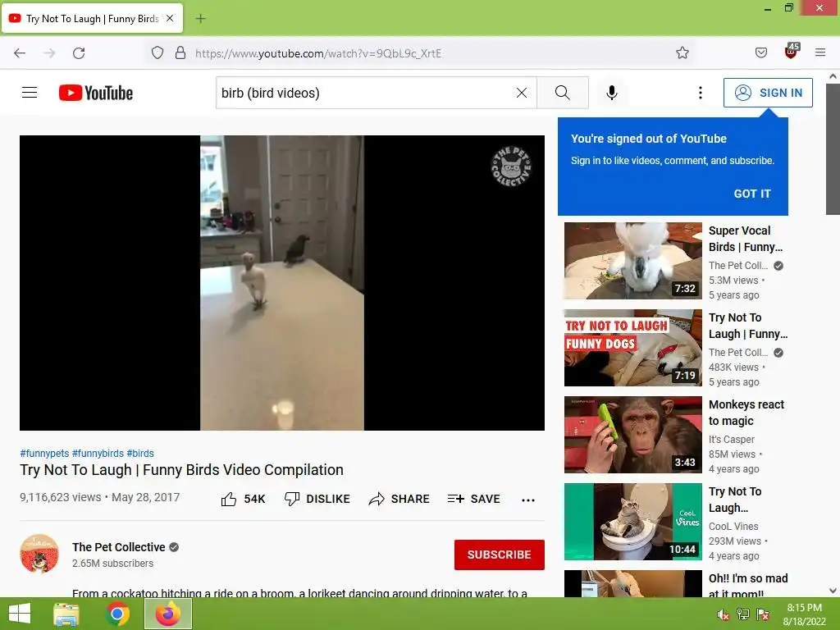Open the #funnybirds hashtag link

pos(98,453)
